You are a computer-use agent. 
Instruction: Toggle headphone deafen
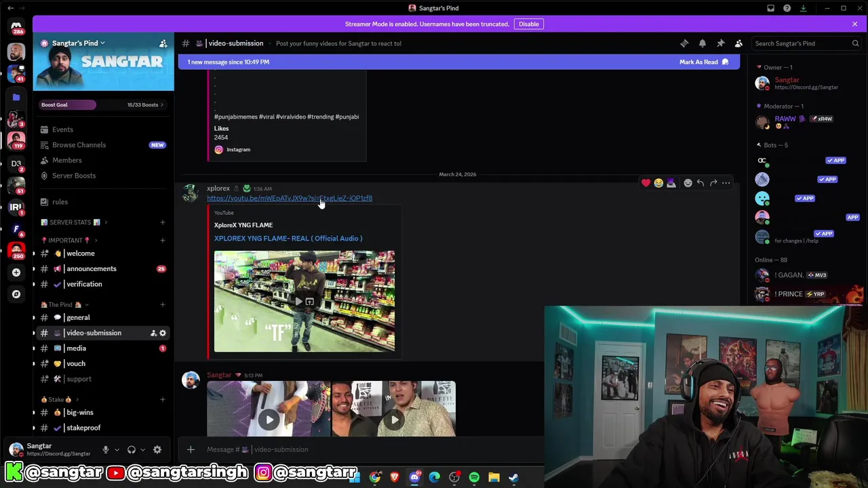point(132,449)
